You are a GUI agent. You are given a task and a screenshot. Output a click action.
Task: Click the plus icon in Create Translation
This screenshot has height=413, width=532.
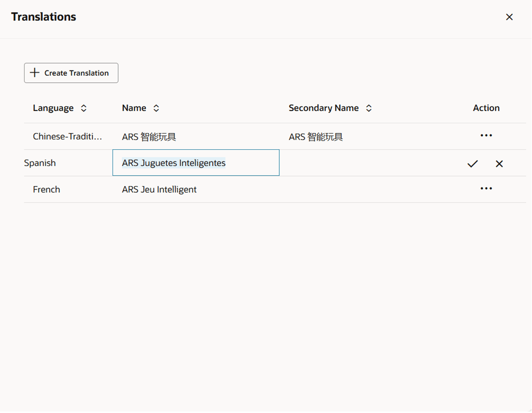point(35,72)
